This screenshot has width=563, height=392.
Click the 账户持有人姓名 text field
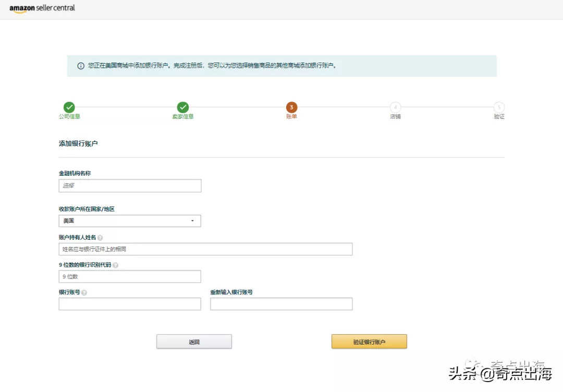[205, 249]
